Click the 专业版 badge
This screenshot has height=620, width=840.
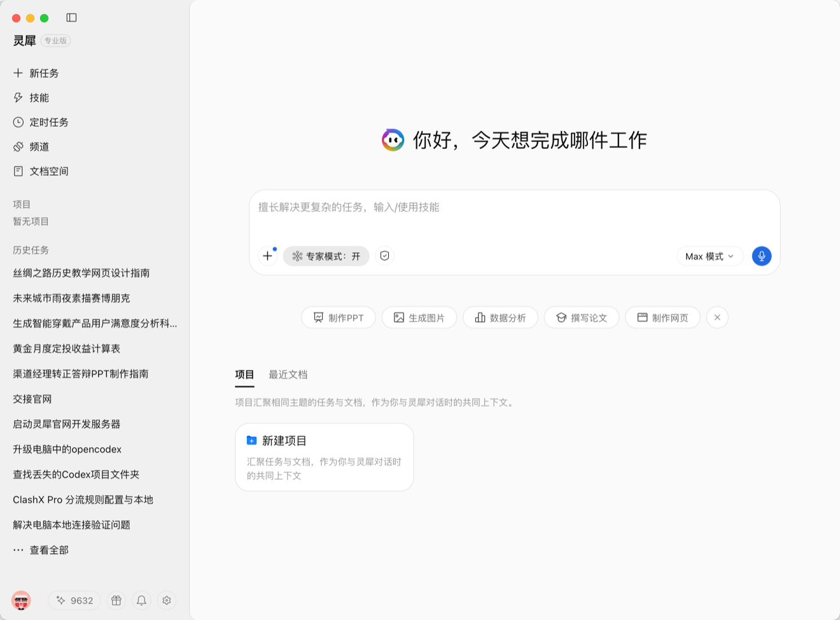click(55, 41)
